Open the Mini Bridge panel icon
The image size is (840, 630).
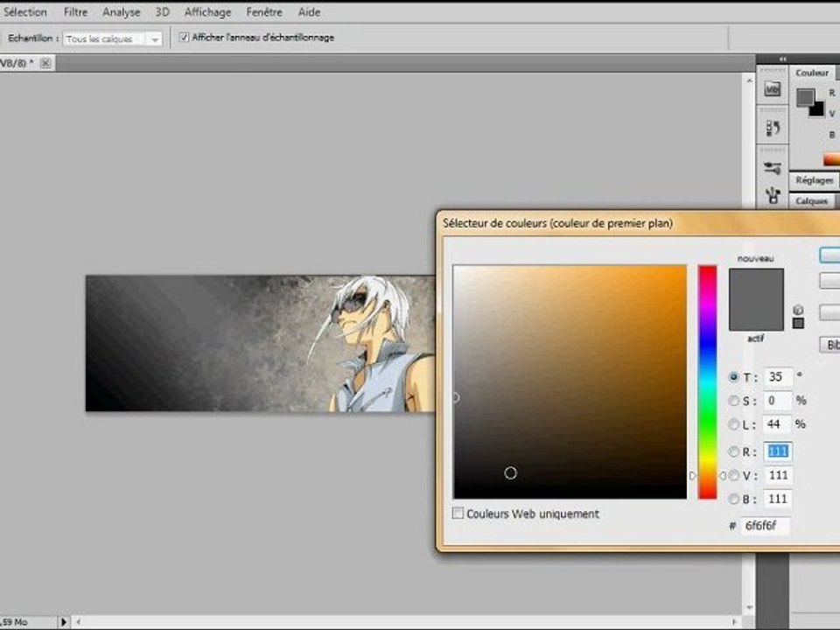click(772, 89)
